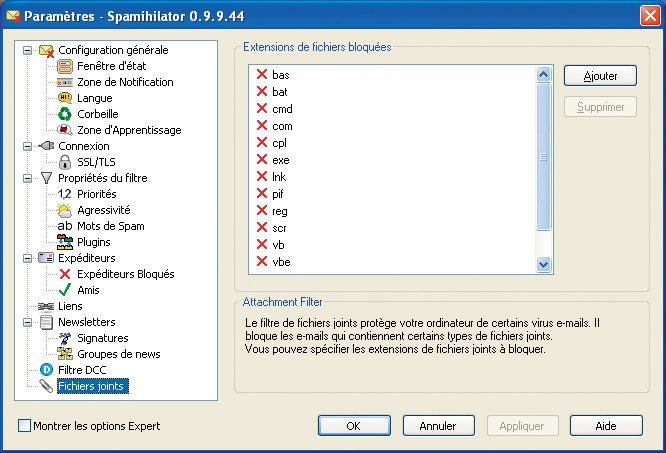Click the Fichiers joints paperclip icon
The height and width of the screenshot is (453, 666).
pos(46,386)
